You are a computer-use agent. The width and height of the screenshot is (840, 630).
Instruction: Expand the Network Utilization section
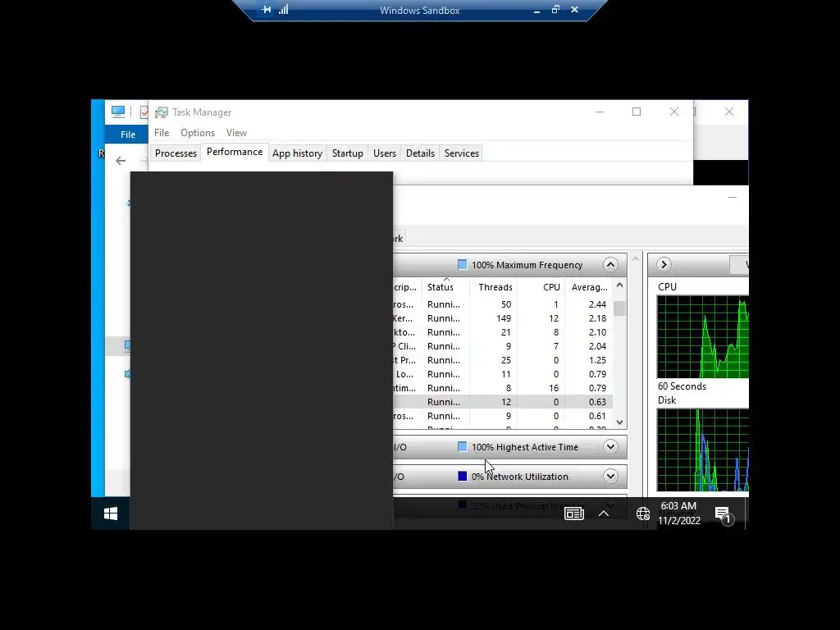point(610,476)
